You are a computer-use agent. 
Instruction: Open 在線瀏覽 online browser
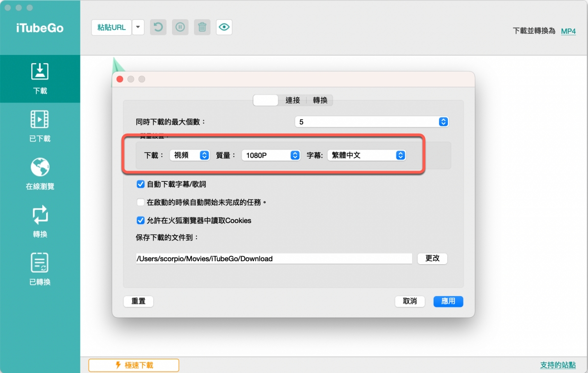[40, 174]
